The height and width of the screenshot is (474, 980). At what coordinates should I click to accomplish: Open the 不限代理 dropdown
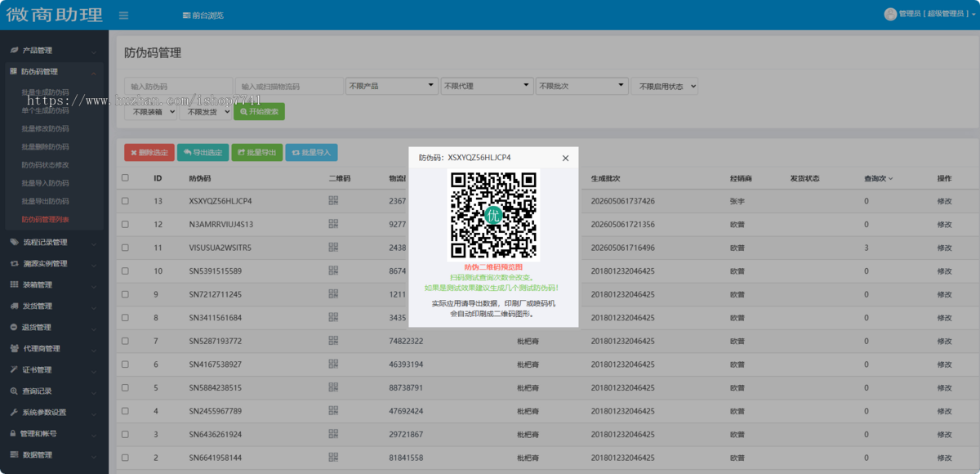click(x=487, y=86)
